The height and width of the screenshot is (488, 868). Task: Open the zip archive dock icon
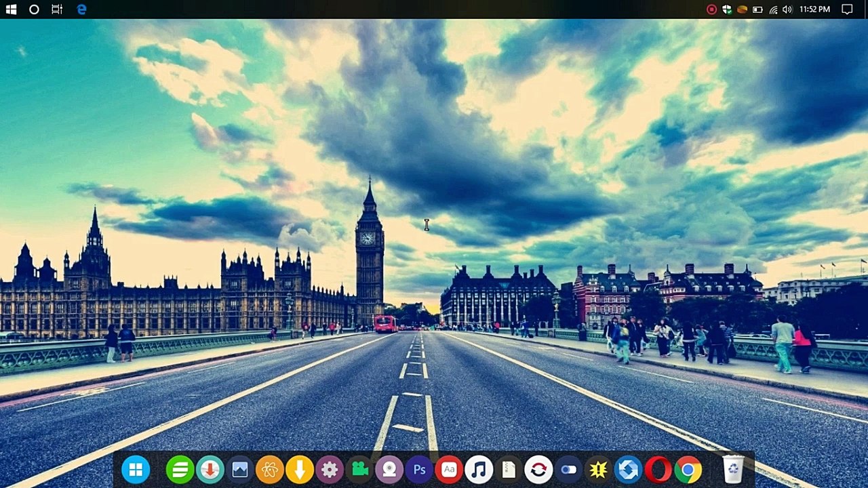(509, 469)
